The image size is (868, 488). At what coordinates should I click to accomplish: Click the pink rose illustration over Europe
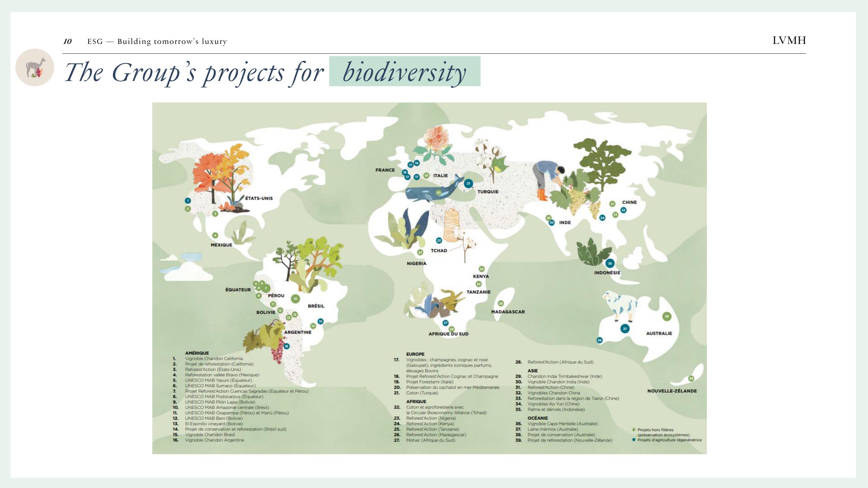437,139
